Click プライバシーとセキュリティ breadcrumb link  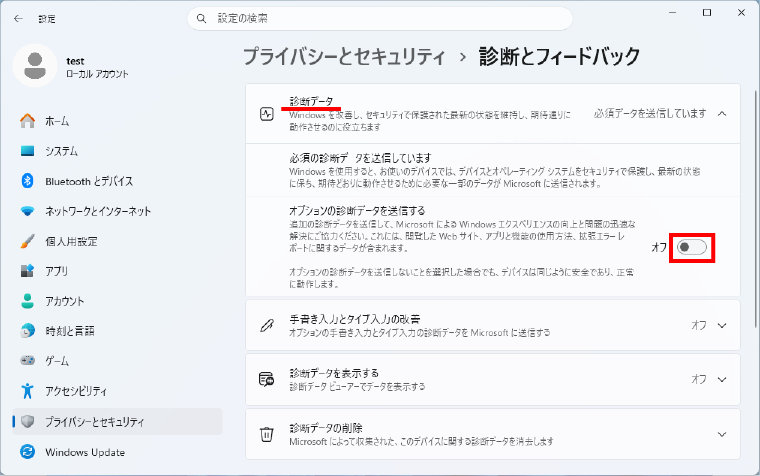click(x=344, y=56)
